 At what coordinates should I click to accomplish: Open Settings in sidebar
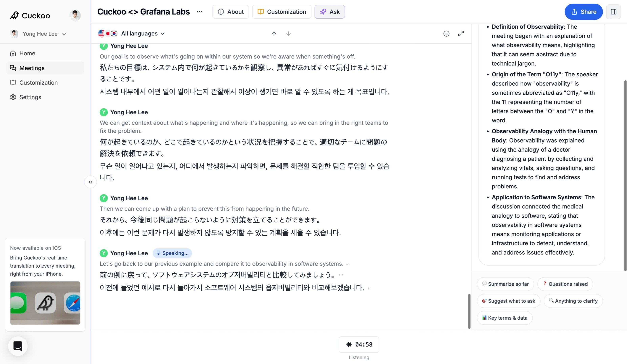(x=45, y=97)
